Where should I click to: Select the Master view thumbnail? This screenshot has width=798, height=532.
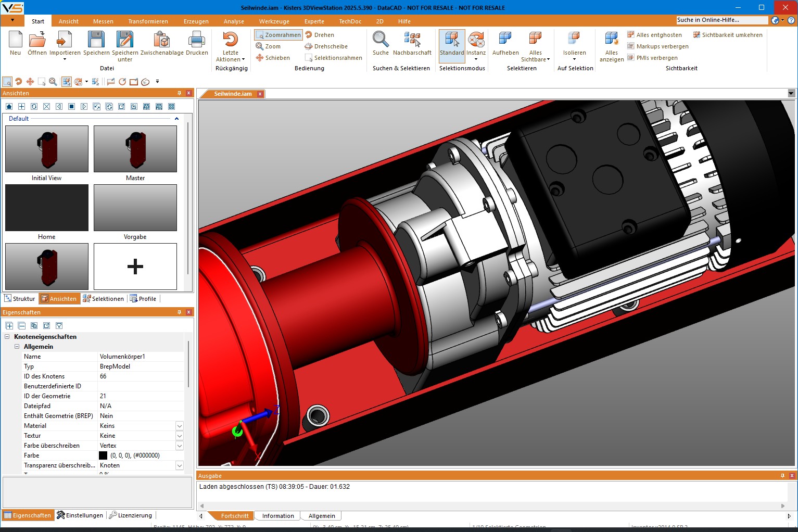135,149
